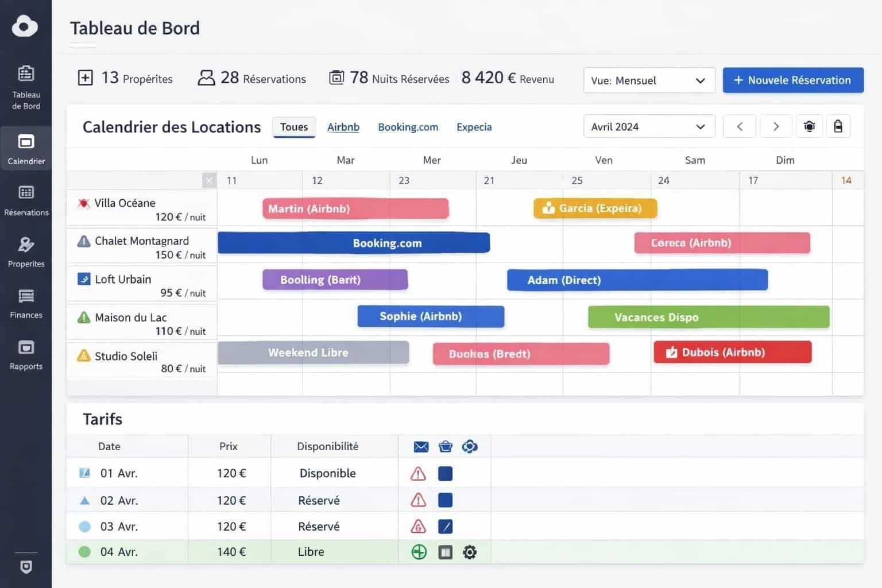The image size is (882, 588).
Task: Open the Avril 2024 month dropdown
Action: [x=649, y=127]
